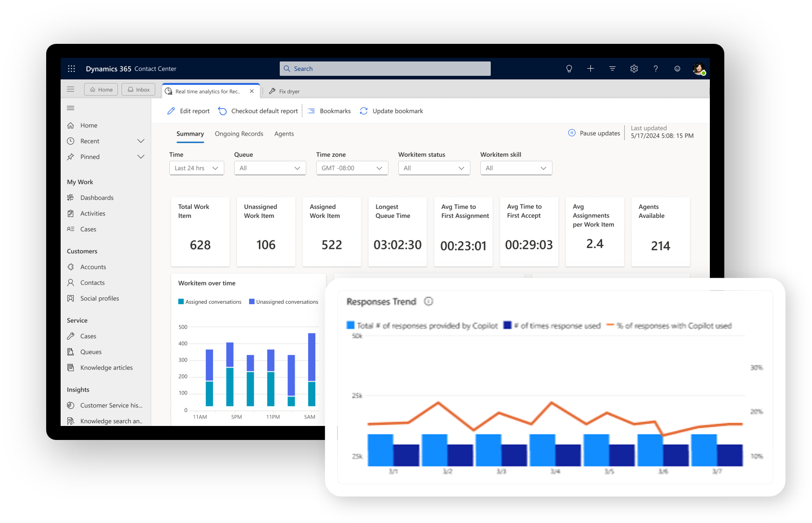
Task: Click Total # of responses legend swatch
Action: (351, 325)
